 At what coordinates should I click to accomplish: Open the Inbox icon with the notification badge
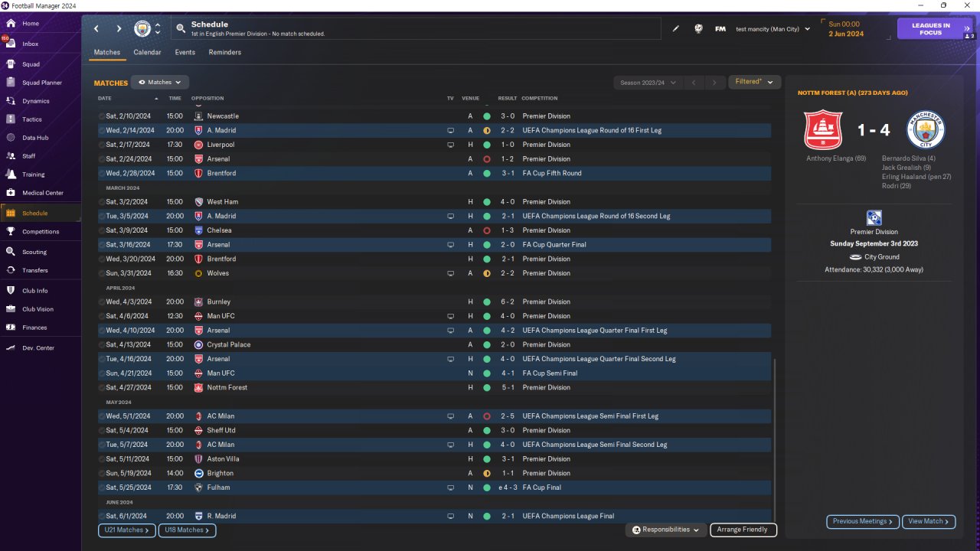point(11,44)
